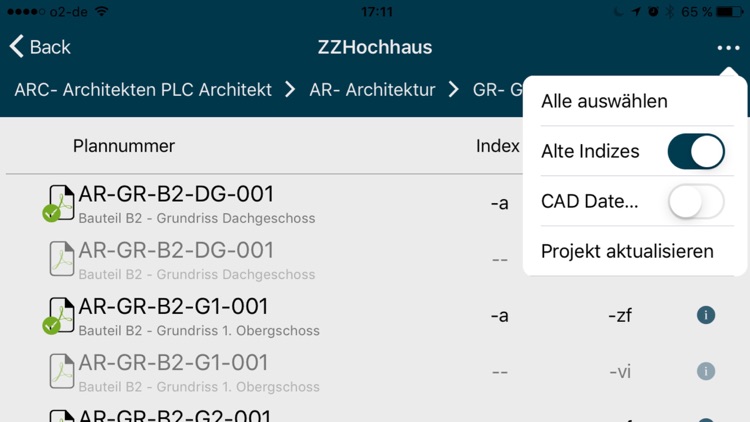Image resolution: width=750 pixels, height=422 pixels.
Task: Click the chevron after 'AR- Architektur'
Action: [x=453, y=89]
